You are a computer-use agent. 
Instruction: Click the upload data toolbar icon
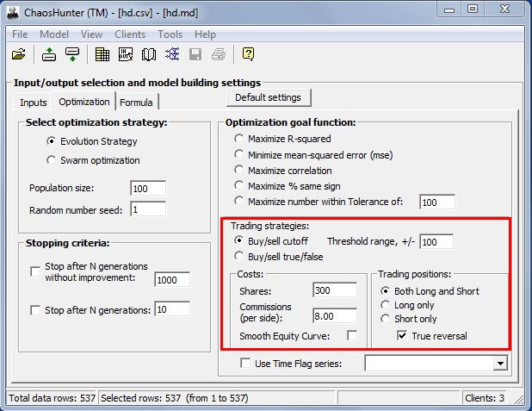(49, 54)
